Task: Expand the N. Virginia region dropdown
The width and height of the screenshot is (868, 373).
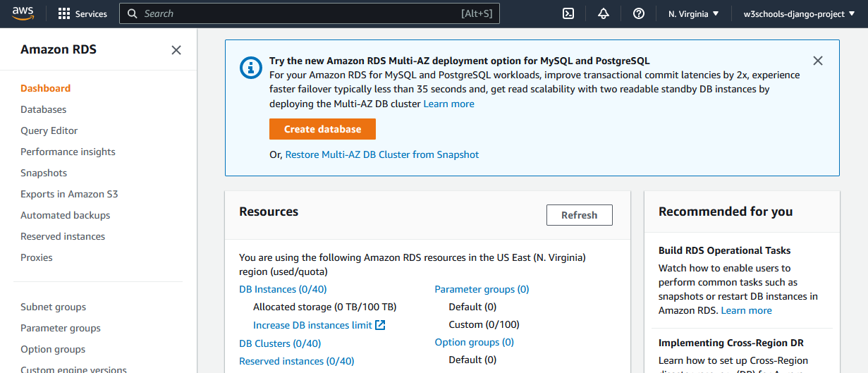Action: [x=694, y=14]
